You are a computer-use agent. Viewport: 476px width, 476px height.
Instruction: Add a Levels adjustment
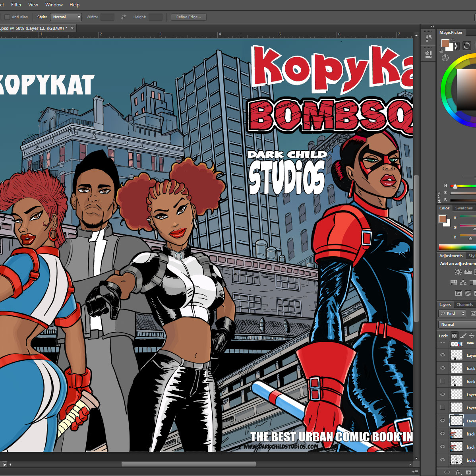(468, 272)
